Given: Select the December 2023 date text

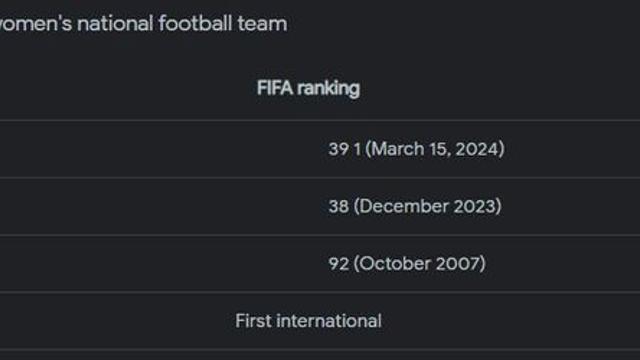Looking at the screenshot, I should point(427,206).
